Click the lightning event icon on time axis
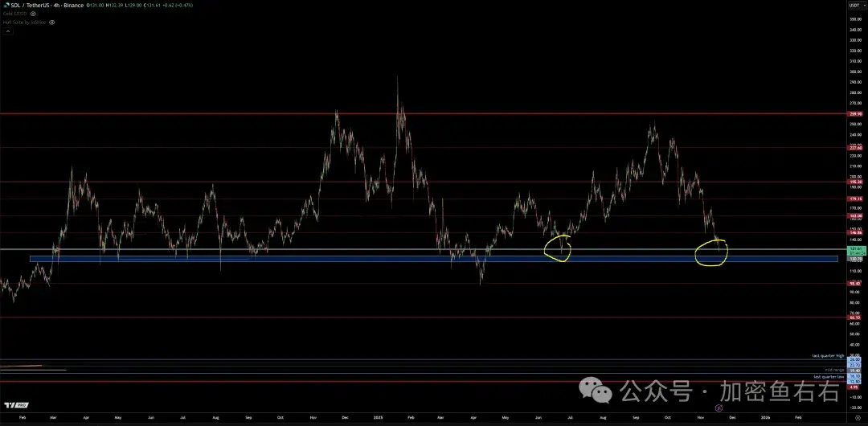 [719, 408]
